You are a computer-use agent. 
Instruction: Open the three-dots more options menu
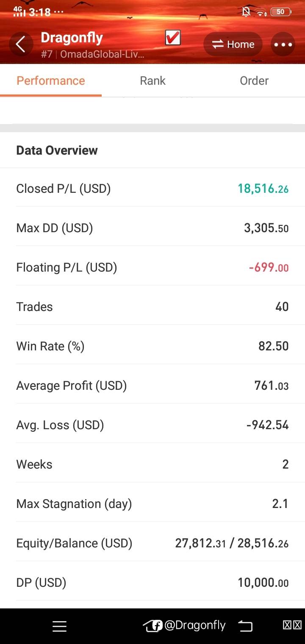283,44
